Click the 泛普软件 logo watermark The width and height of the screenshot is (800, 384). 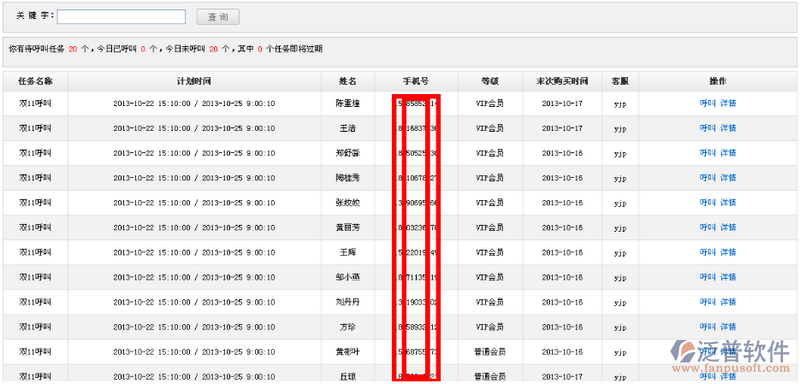pyautogui.click(x=730, y=356)
